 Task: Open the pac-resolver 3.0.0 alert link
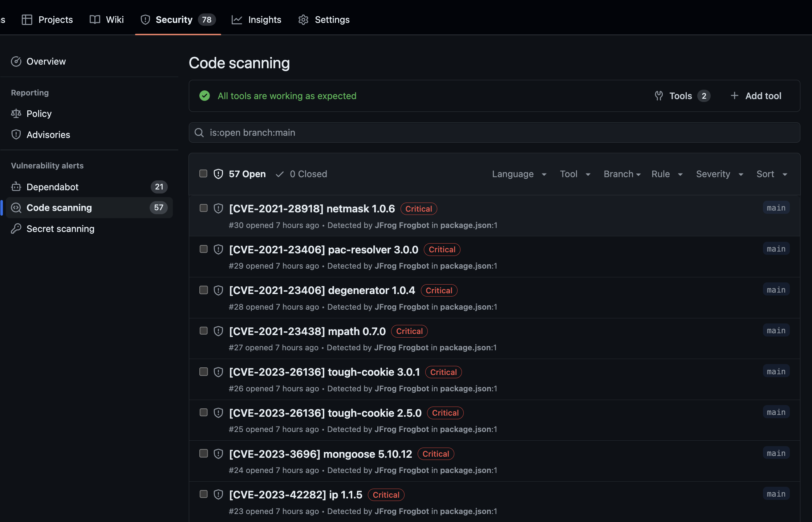click(324, 250)
